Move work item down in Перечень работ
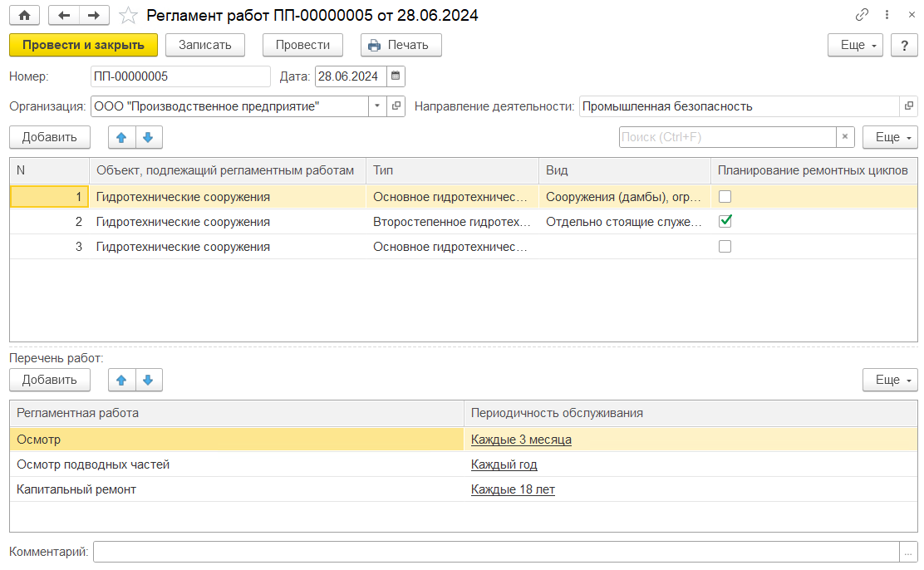Screen dimensions: 924x570 coord(148,380)
